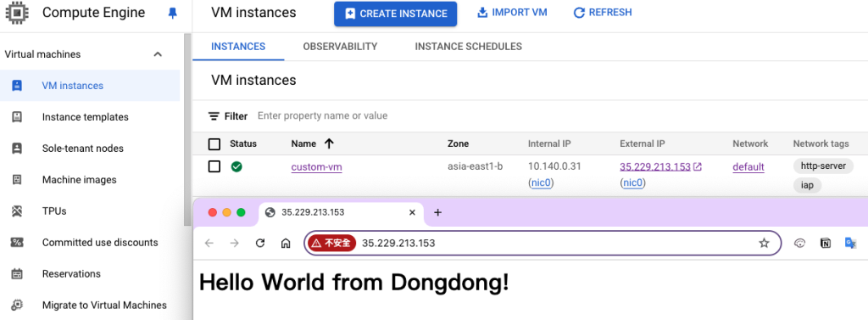Collapse the Virtual machines section
Image resolution: width=868 pixels, height=320 pixels.
pyautogui.click(x=158, y=54)
